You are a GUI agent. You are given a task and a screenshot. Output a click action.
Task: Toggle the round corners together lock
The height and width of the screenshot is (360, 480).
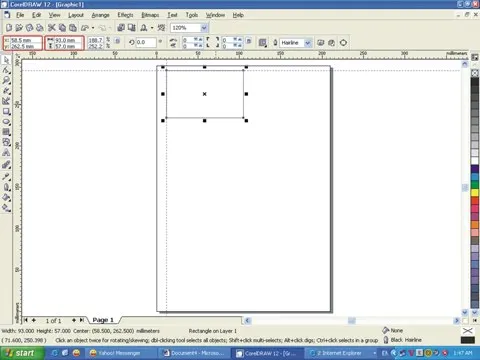pos(249,41)
